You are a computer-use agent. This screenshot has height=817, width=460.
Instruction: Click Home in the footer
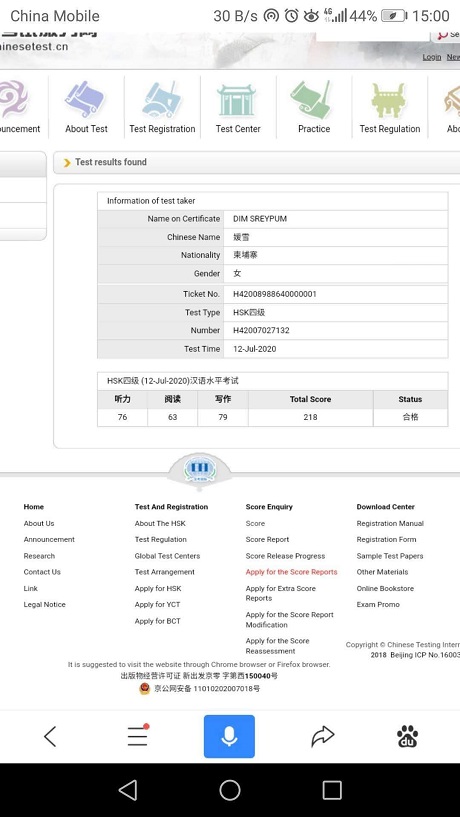34,506
